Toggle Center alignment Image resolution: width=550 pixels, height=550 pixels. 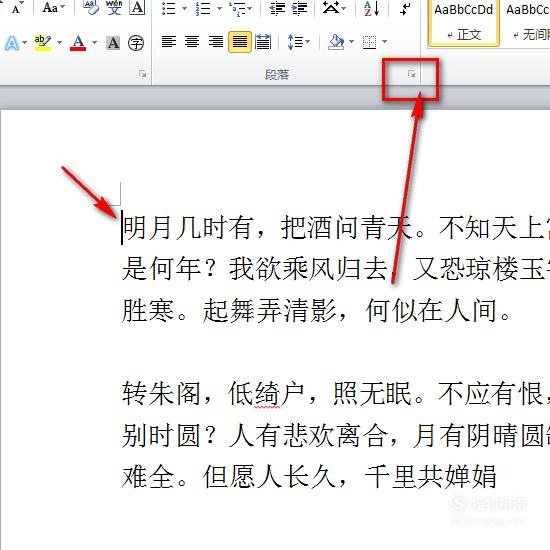(192, 42)
